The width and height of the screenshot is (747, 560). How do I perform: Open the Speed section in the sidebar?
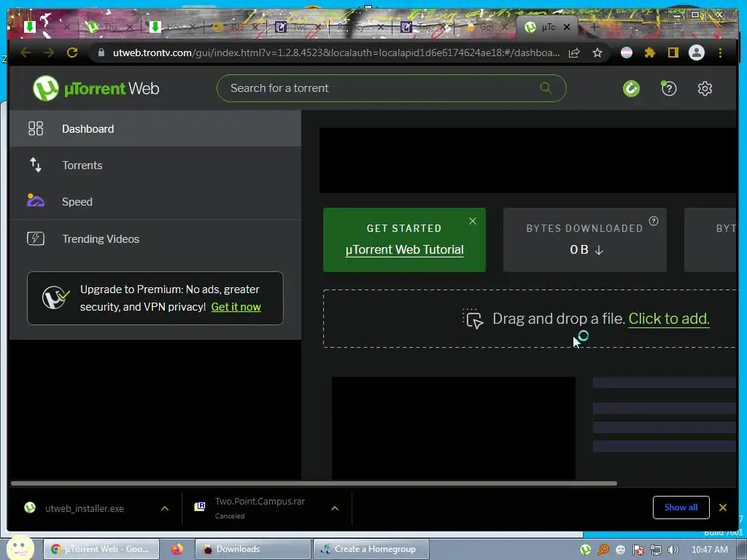[x=155, y=201]
